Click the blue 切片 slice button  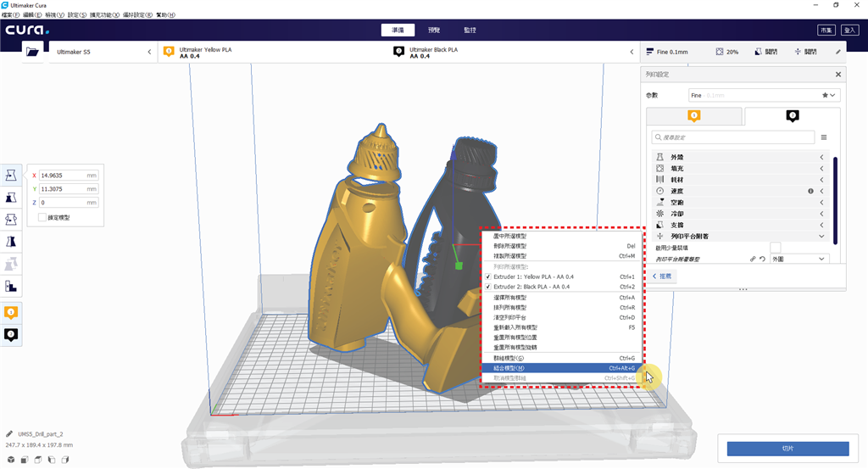coord(787,447)
